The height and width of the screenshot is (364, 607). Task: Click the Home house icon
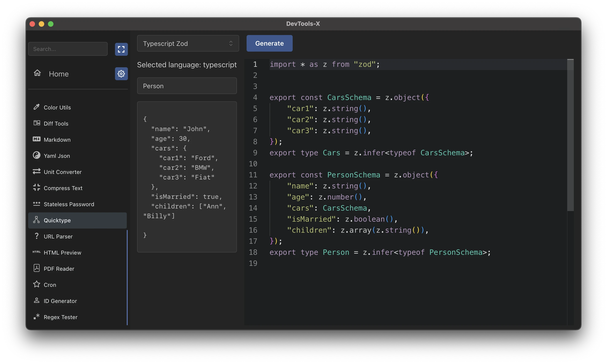click(x=37, y=73)
